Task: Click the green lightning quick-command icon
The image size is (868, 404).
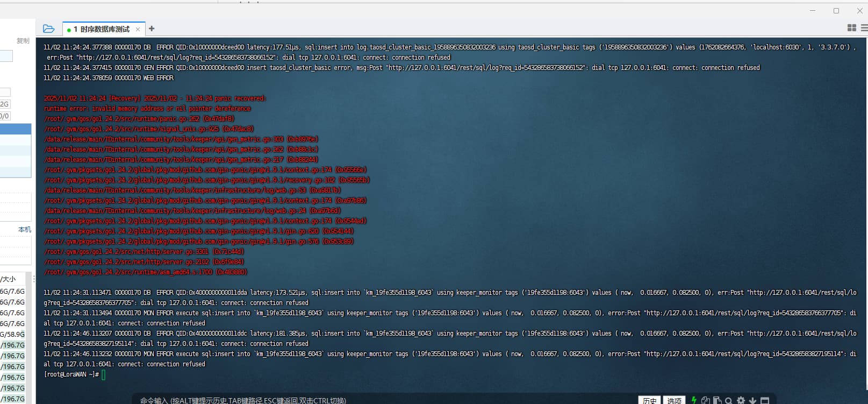Action: (x=694, y=400)
